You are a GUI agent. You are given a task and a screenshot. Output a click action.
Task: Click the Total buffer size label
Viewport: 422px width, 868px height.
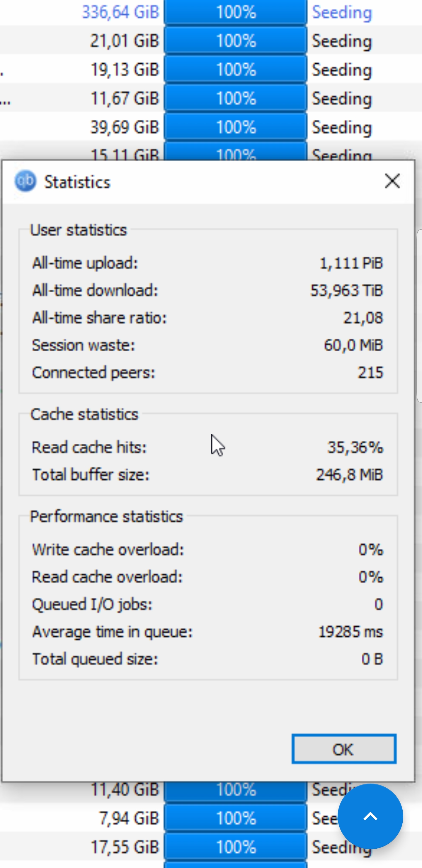click(91, 475)
